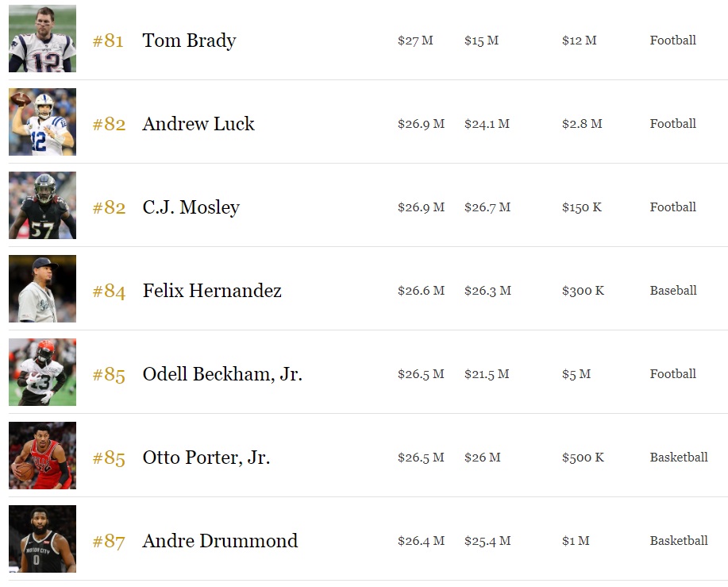Click the Odell Beckham, Jr. name
The height and width of the screenshot is (587, 728).
click(x=222, y=374)
